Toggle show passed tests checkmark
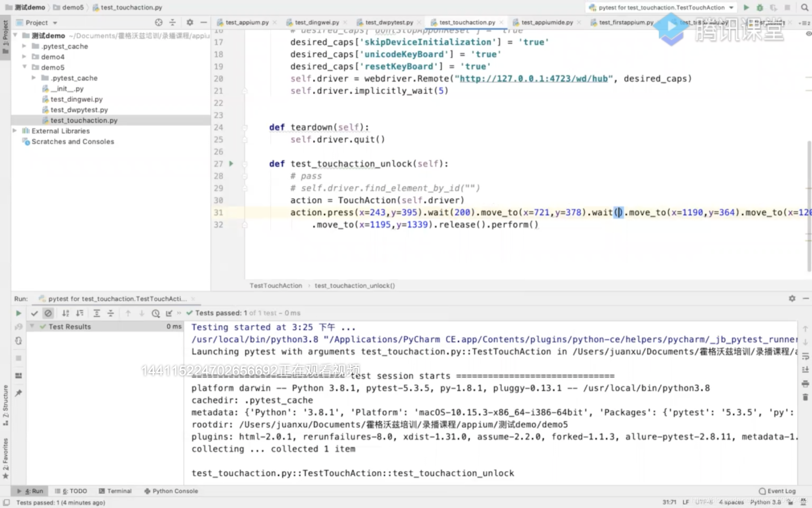This screenshot has width=812, height=508. [34, 313]
